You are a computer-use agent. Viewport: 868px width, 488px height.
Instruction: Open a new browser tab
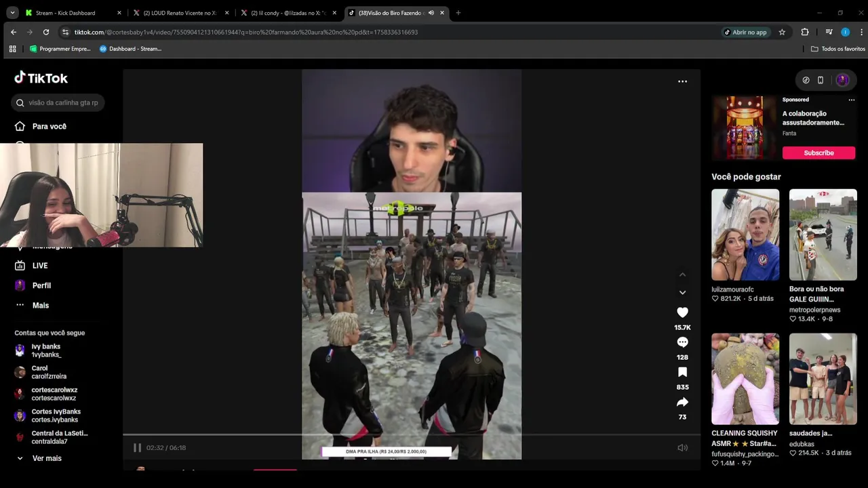pos(458,13)
